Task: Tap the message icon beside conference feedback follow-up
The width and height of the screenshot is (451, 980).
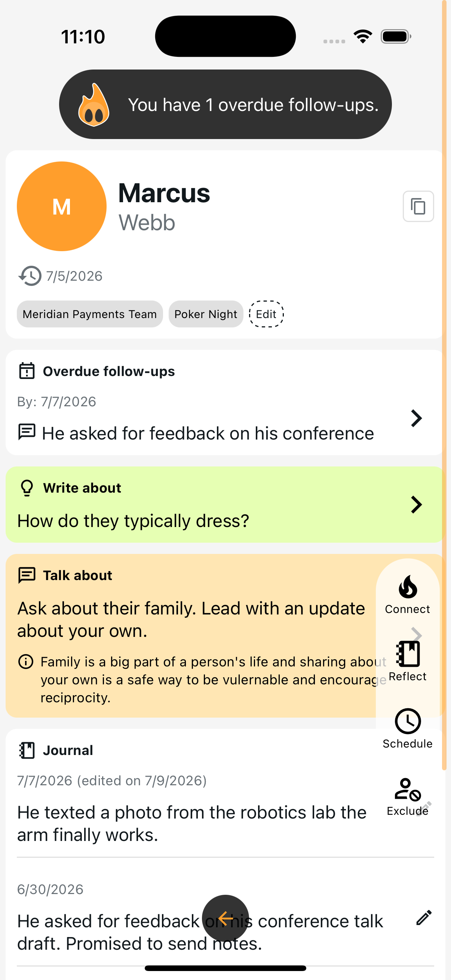Action: 27,432
